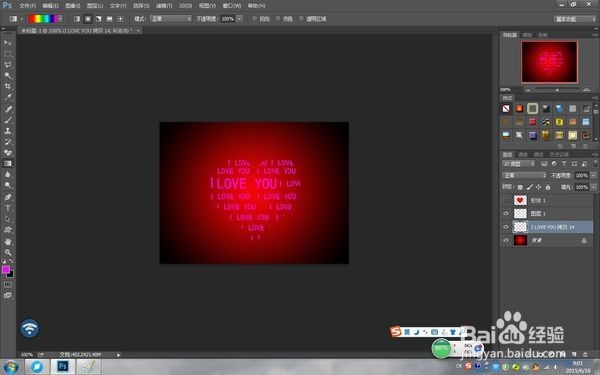The width and height of the screenshot is (600, 375).
Task: Hide the second layer's eye icon
Action: (506, 214)
